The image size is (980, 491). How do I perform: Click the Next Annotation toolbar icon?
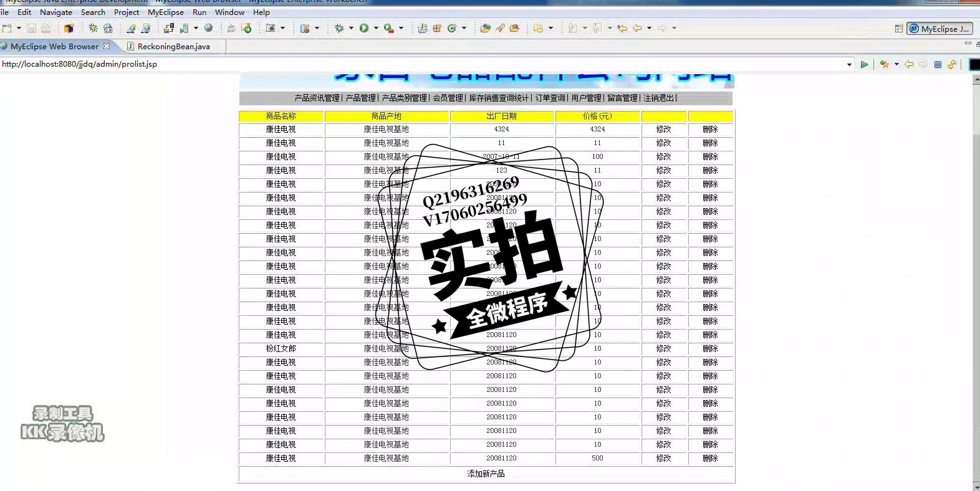pyautogui.click(x=572, y=28)
